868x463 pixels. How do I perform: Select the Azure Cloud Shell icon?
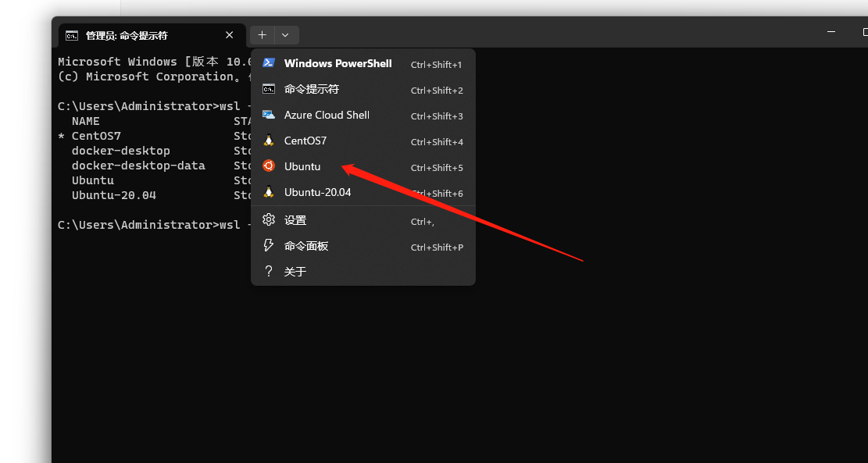pos(268,115)
